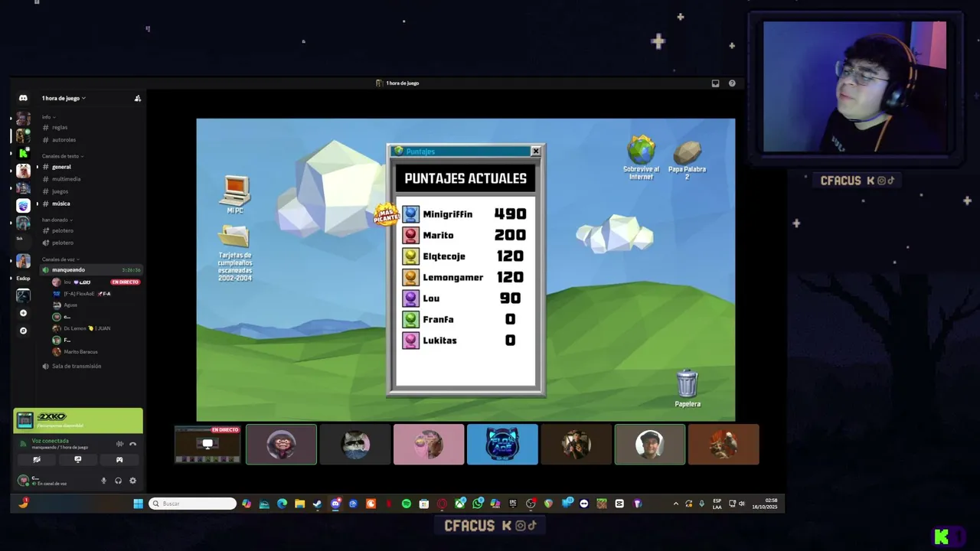The image size is (980, 551).
Task: Open Epic Games launcher from taskbar
Action: (512, 504)
